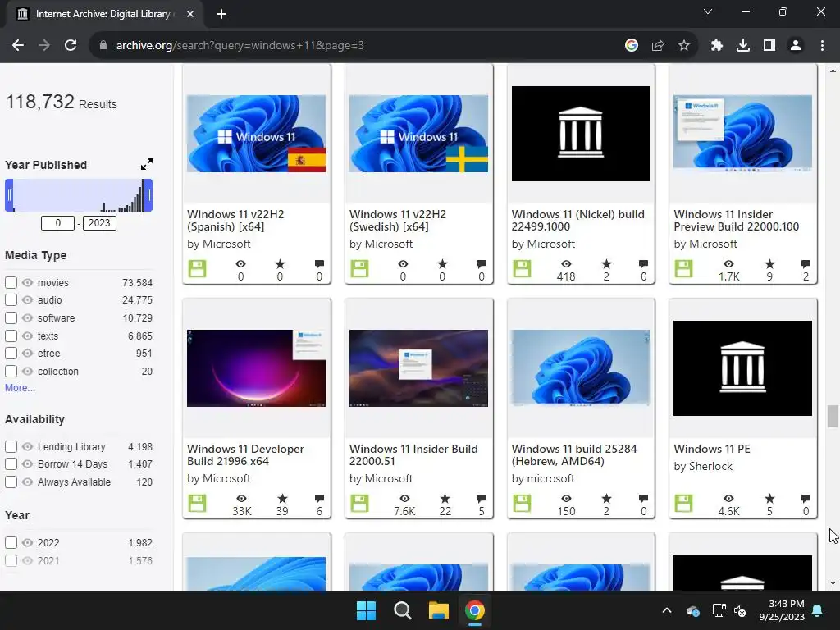Screen dimensions: 840x630
Task: Check the audio media type checkbox
Action: [x=11, y=300]
